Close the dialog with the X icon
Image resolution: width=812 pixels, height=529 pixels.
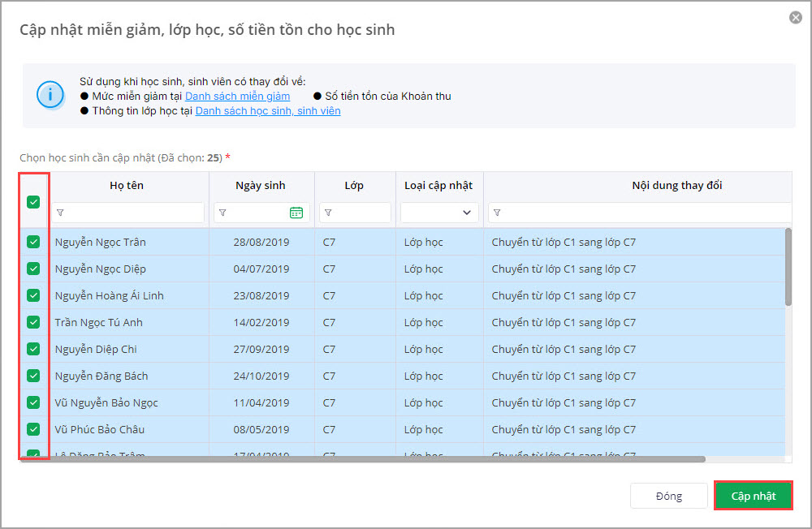[796, 18]
